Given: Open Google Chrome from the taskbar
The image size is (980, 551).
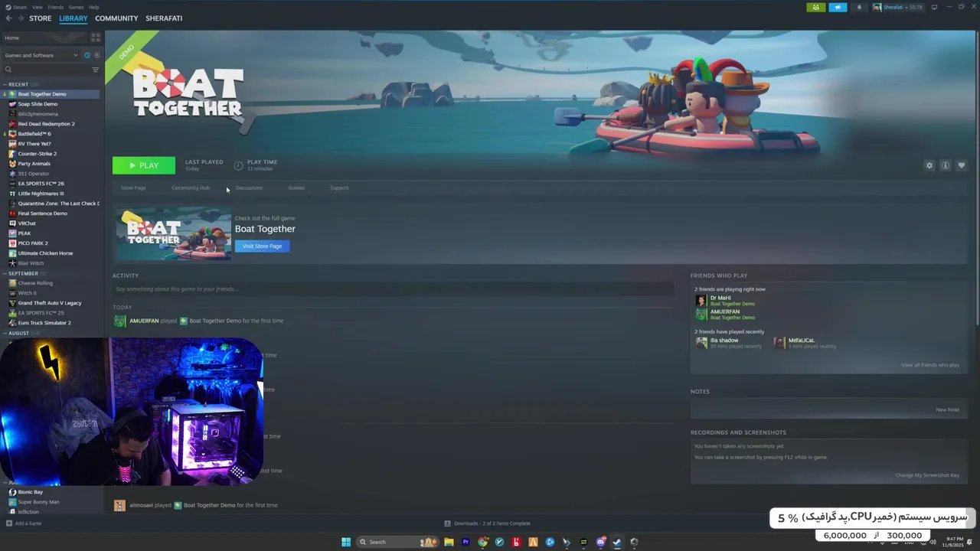Looking at the screenshot, I should tap(482, 542).
